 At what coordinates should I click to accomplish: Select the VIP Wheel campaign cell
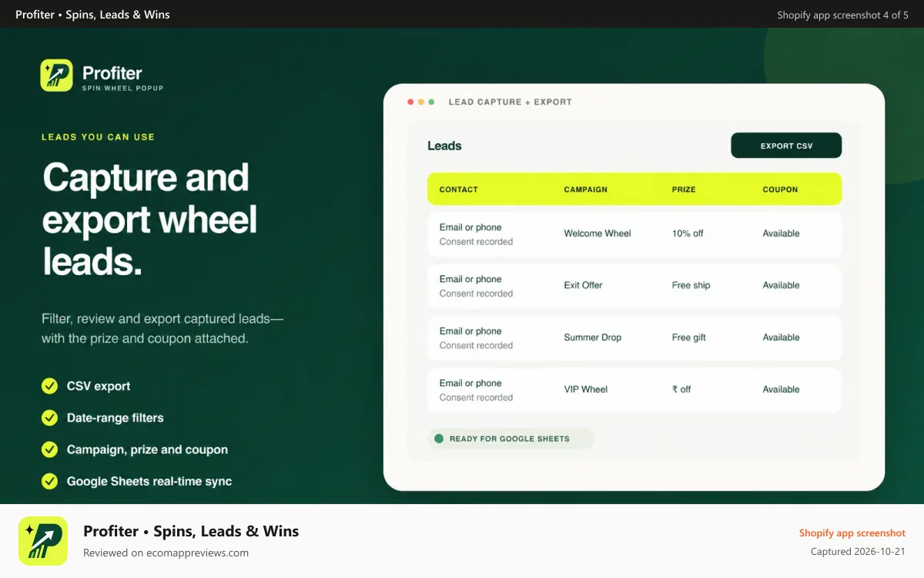[x=586, y=389]
